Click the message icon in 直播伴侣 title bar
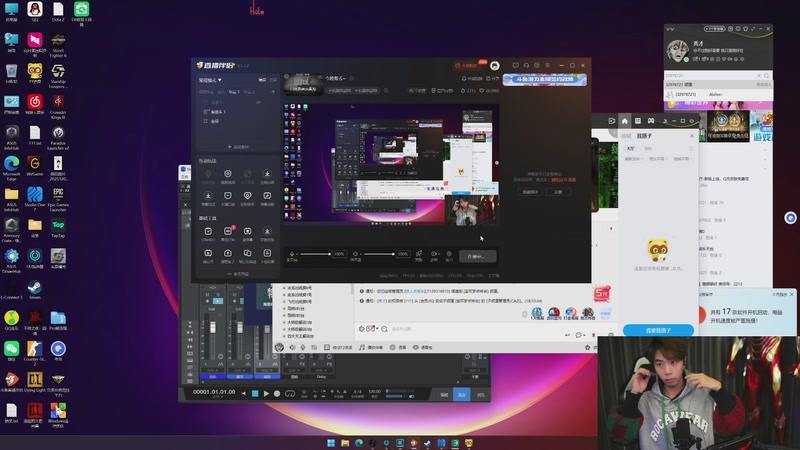The width and height of the screenshot is (800, 450). coord(515,65)
